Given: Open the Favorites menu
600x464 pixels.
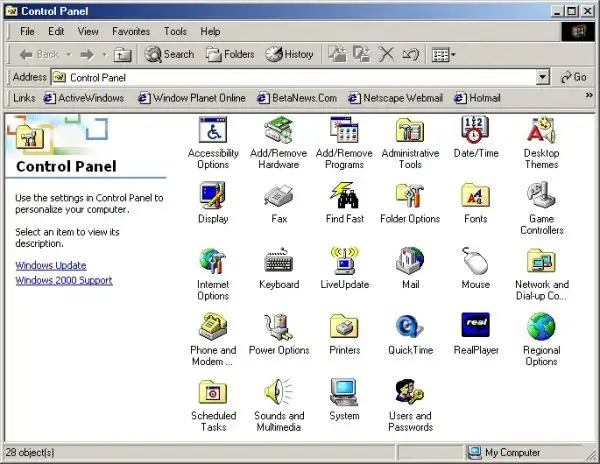Looking at the screenshot, I should (x=130, y=32).
